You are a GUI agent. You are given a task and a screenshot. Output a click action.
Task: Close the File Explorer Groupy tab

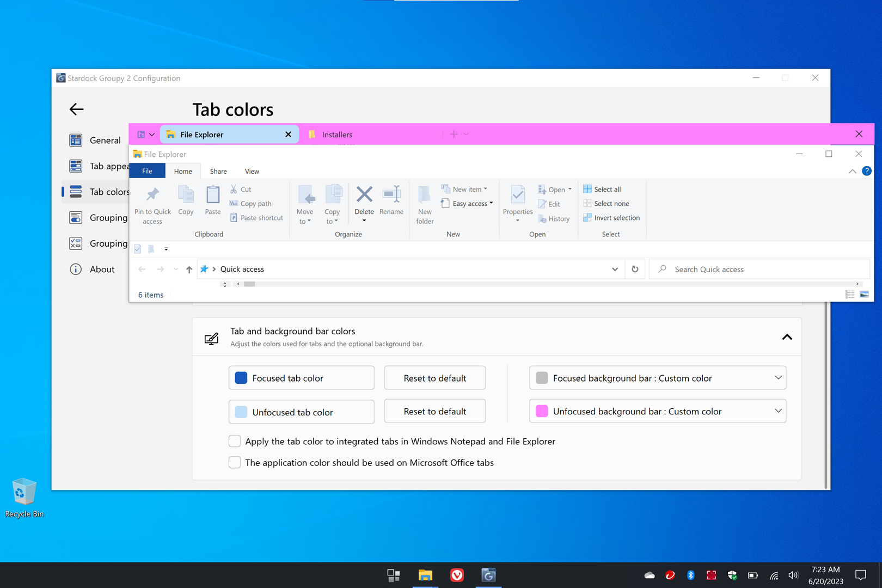click(x=288, y=134)
